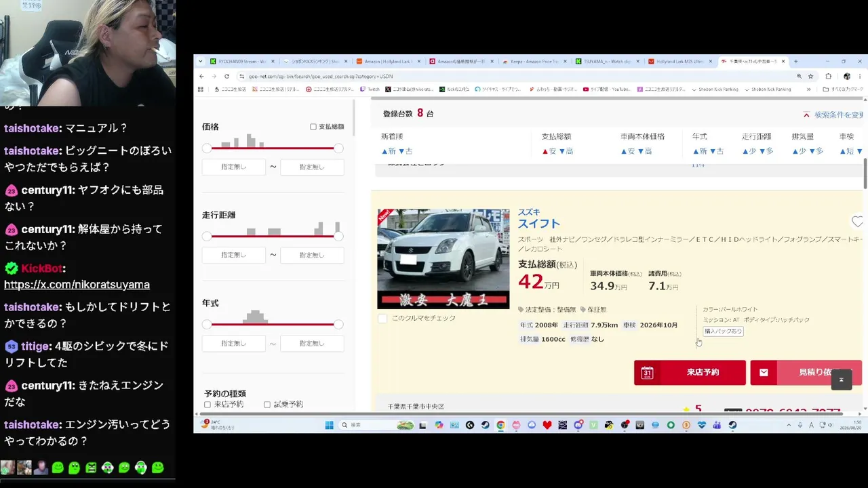Open the x.com/nikoratsuyama link in chat

pyautogui.click(x=77, y=285)
